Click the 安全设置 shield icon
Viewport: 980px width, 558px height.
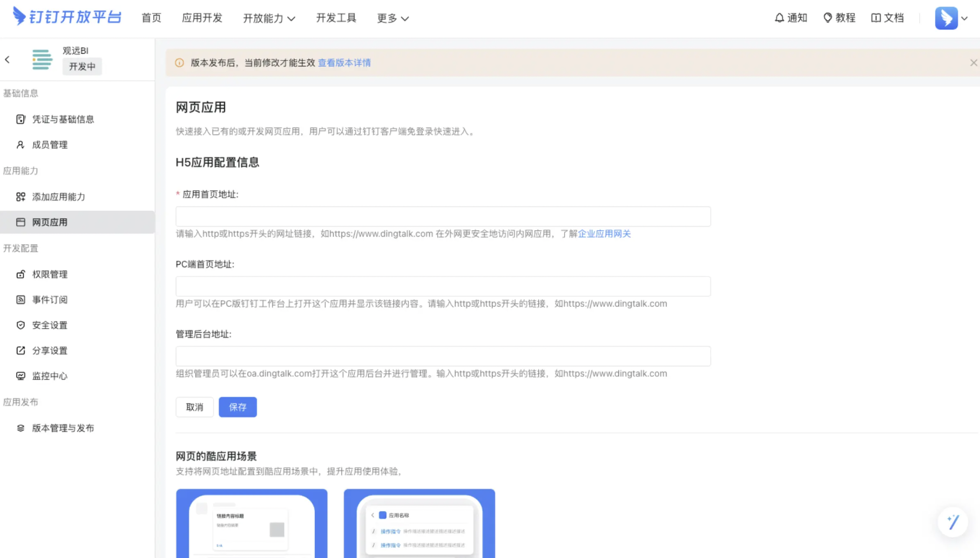[x=21, y=325]
